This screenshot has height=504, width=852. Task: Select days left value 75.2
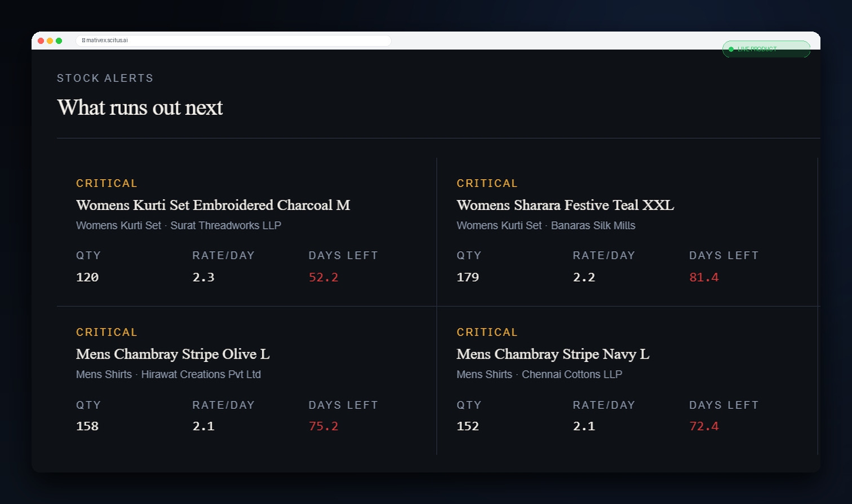[x=323, y=426]
